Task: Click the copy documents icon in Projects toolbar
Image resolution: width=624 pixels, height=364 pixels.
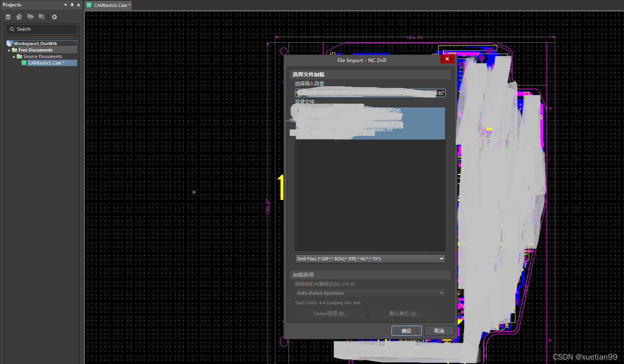Action: tap(19, 17)
